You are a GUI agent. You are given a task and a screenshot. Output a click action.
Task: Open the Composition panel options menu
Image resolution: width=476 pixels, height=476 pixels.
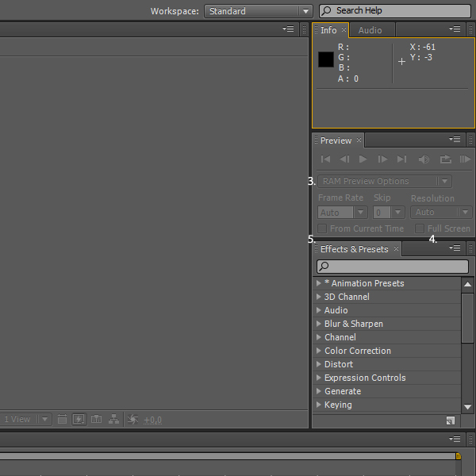[289, 29]
